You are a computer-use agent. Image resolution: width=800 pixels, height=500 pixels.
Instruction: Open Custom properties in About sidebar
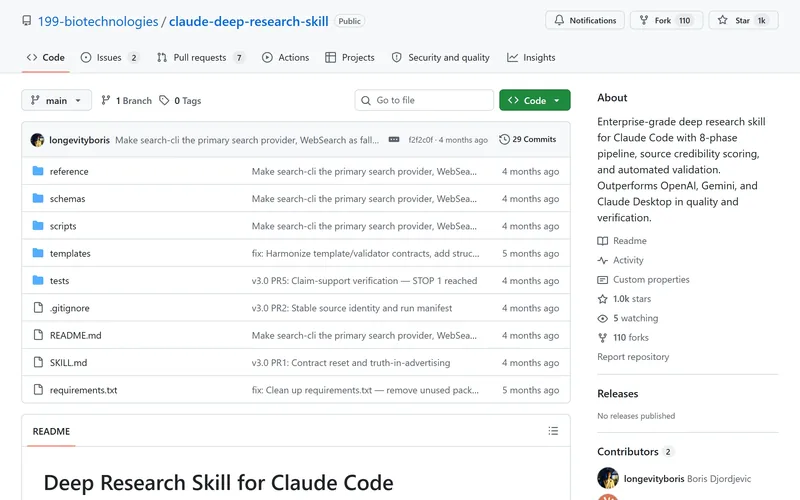pyautogui.click(x=643, y=280)
